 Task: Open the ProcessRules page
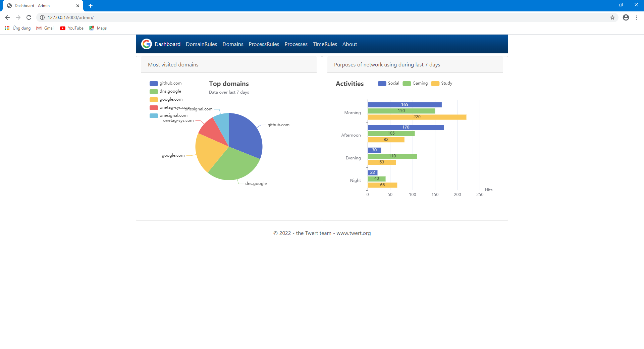pyautogui.click(x=264, y=44)
